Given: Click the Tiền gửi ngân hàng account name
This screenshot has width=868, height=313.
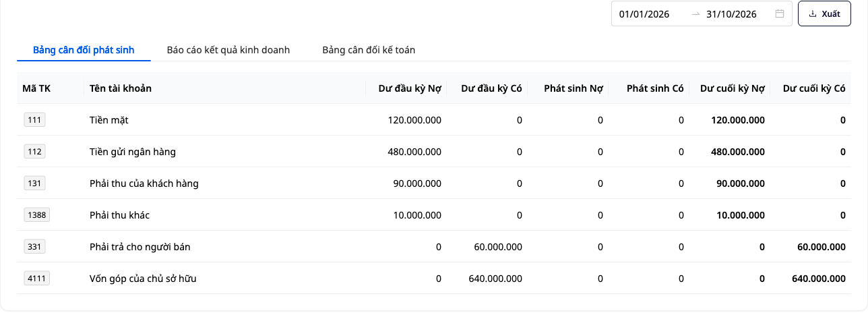Looking at the screenshot, I should [132, 152].
